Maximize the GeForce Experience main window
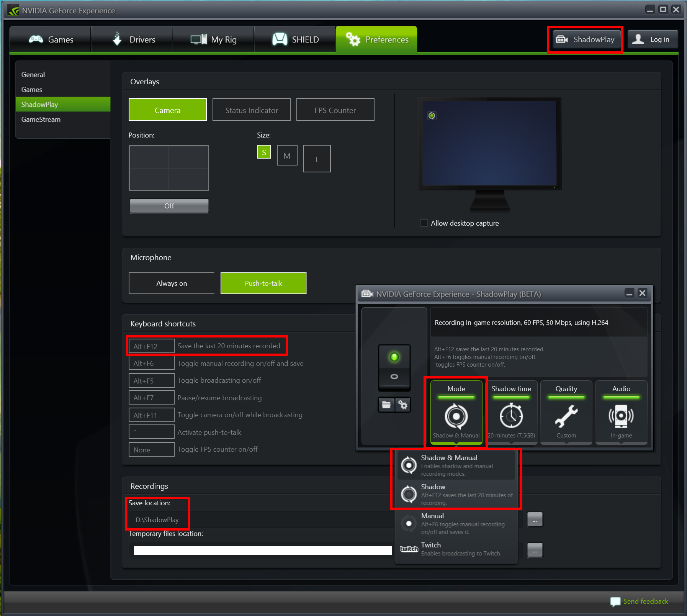Image resolution: width=687 pixels, height=616 pixels. pyautogui.click(x=663, y=9)
